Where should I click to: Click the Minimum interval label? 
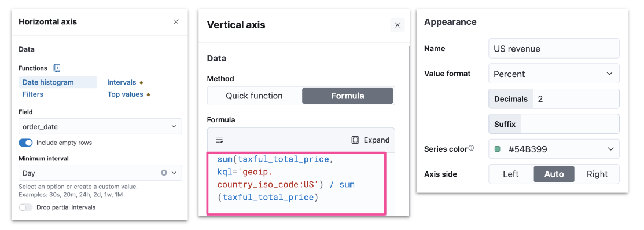[43, 158]
